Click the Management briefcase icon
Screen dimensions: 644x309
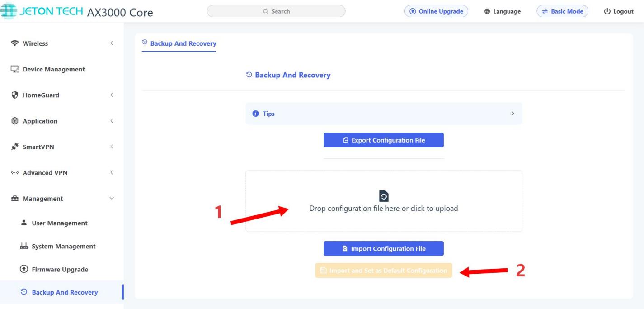[14, 199]
